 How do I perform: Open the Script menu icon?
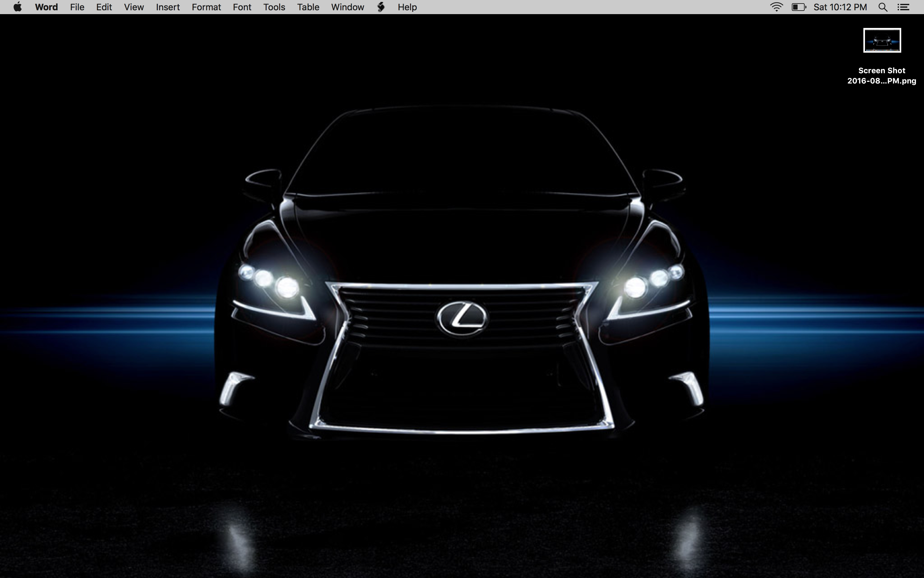click(x=381, y=7)
